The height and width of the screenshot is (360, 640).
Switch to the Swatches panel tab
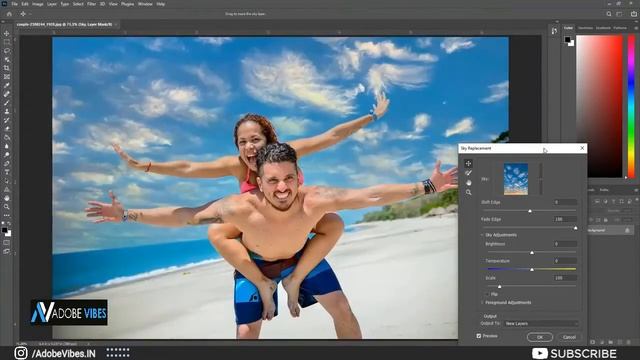click(585, 28)
